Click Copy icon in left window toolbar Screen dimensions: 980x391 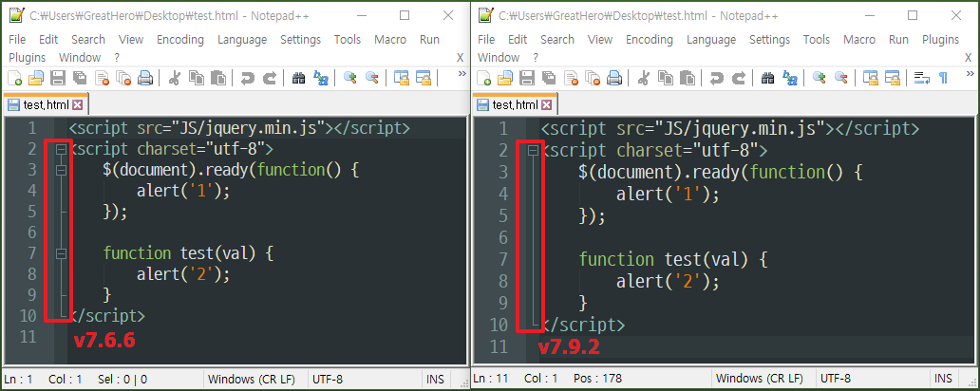pyautogui.click(x=197, y=78)
